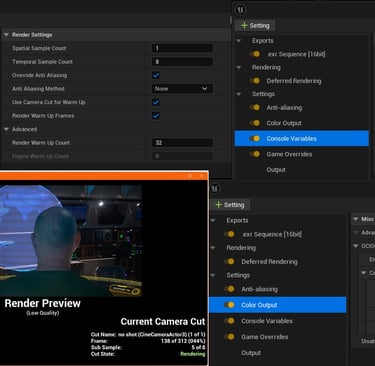Collapse the Render Settings section
Image resolution: width=375 pixels, height=366 pixels.
6,35
